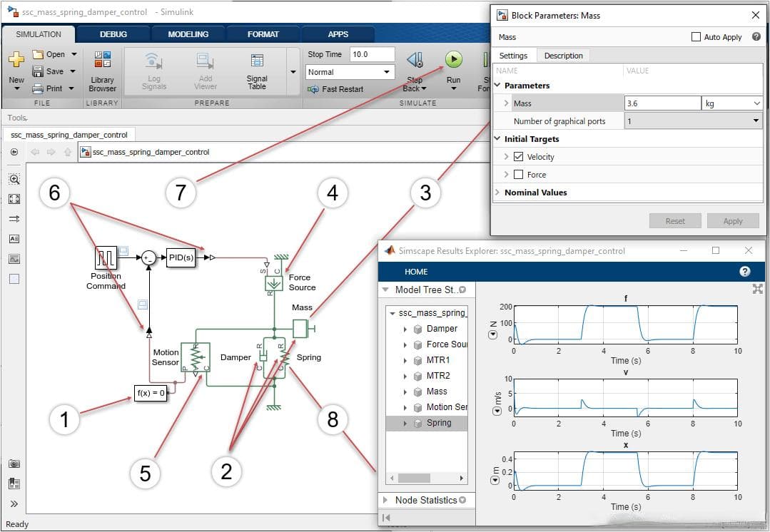Click the Reset button
The height and width of the screenshot is (532, 770).
coord(675,221)
